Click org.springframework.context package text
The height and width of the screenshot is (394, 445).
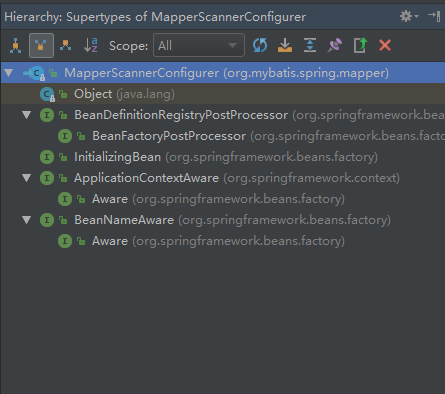[x=311, y=178]
